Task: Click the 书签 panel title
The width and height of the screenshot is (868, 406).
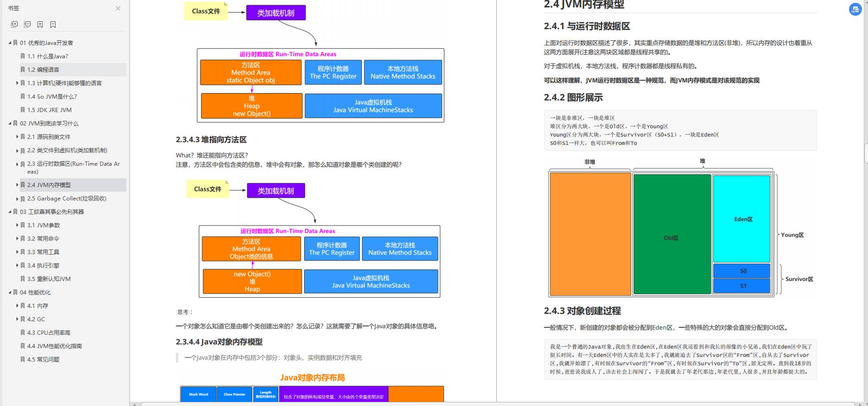Action: pos(13,8)
